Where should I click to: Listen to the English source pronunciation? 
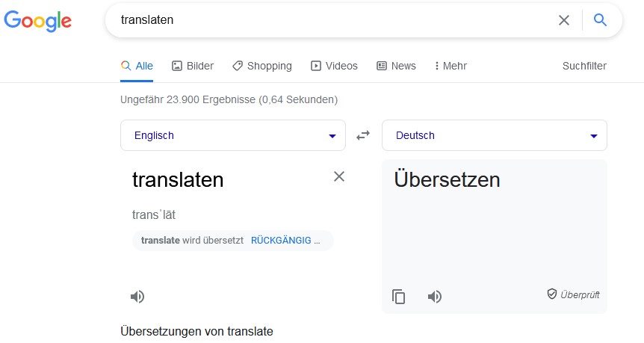coord(137,297)
